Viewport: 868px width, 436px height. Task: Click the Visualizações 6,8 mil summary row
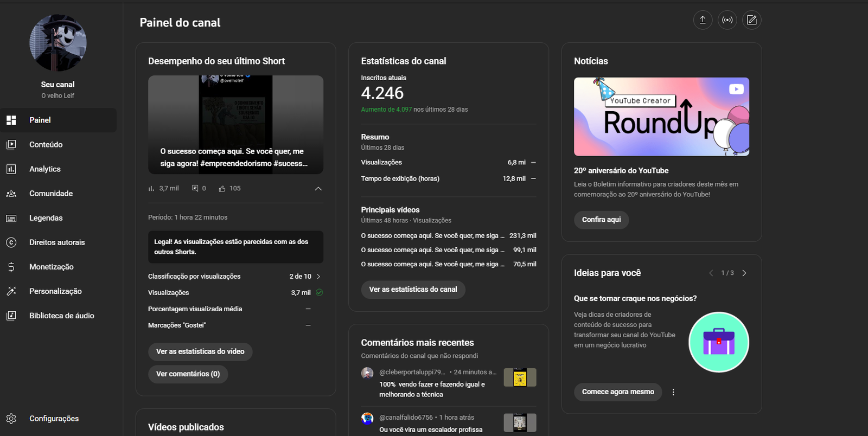(449, 163)
